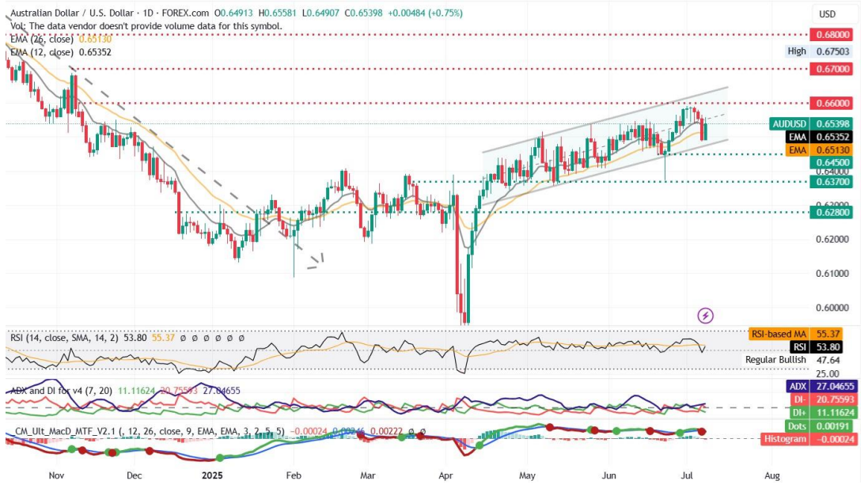This screenshot has width=868, height=492.
Task: Click the green 0.64500 support level label
Action: (831, 162)
